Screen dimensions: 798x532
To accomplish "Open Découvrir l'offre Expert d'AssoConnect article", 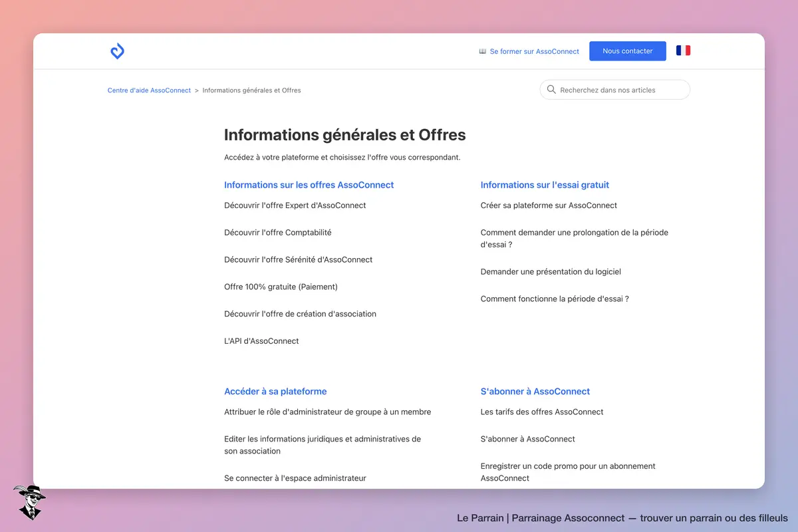I will (295, 205).
